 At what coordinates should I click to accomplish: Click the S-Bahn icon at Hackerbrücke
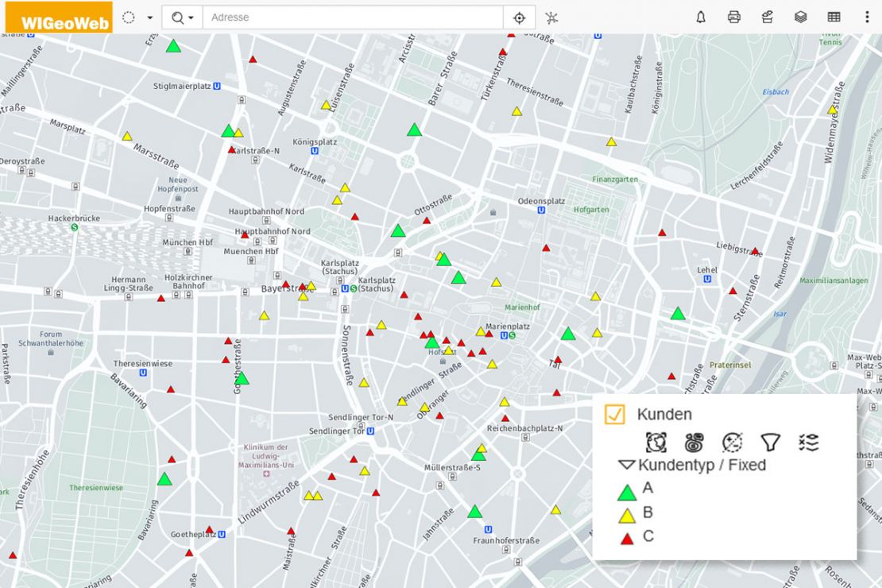pos(74,227)
